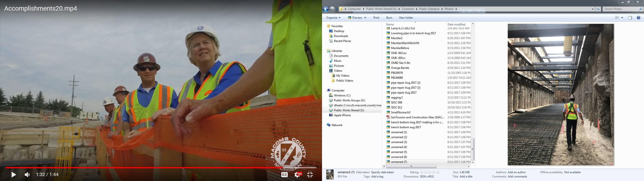Go forward in Explorer navigation
The image size is (644, 181).
point(332,9)
